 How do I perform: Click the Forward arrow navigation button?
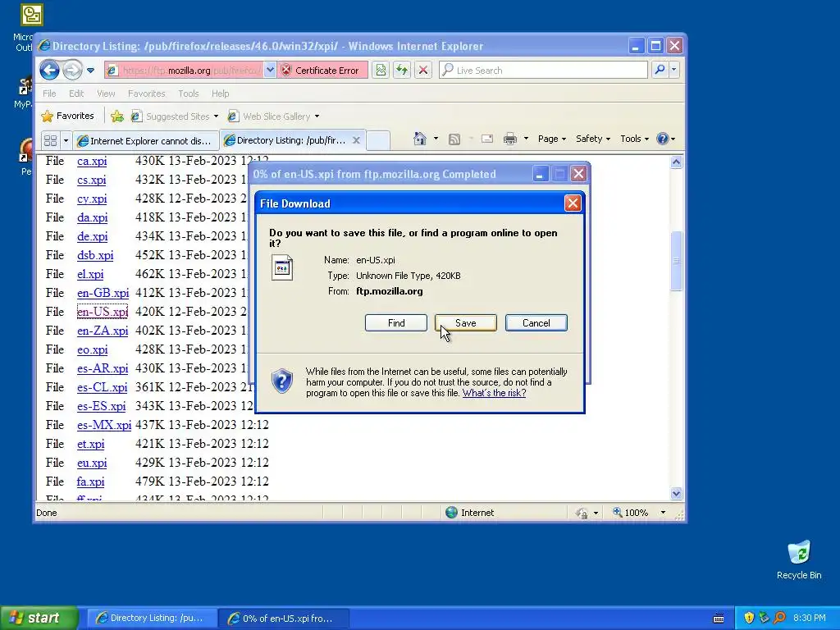coord(72,70)
